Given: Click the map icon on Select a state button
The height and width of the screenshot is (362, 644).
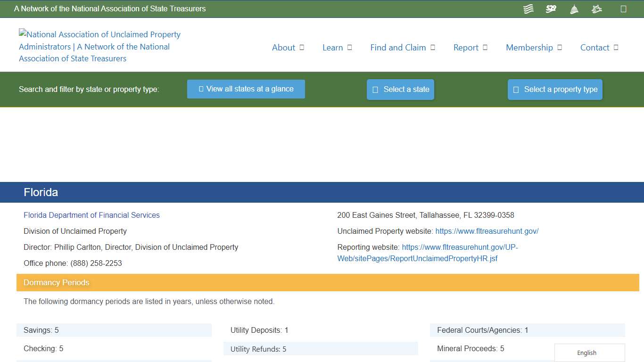Looking at the screenshot, I should 375,89.
